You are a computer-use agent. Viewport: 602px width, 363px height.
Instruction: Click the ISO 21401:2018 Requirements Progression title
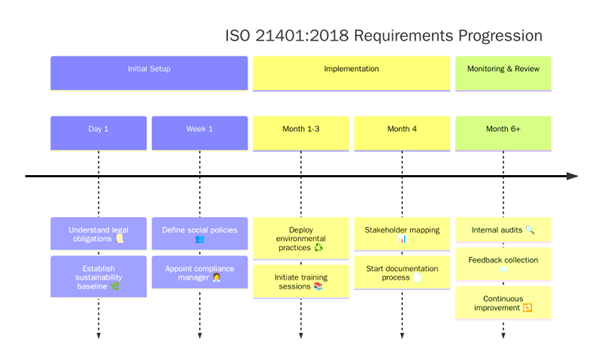pyautogui.click(x=384, y=36)
